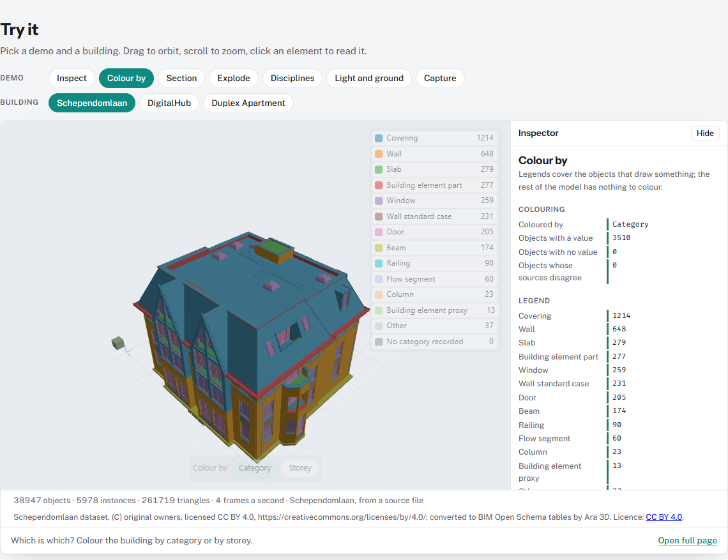Load the DigitalHub building
The image size is (728, 560).
(x=169, y=103)
